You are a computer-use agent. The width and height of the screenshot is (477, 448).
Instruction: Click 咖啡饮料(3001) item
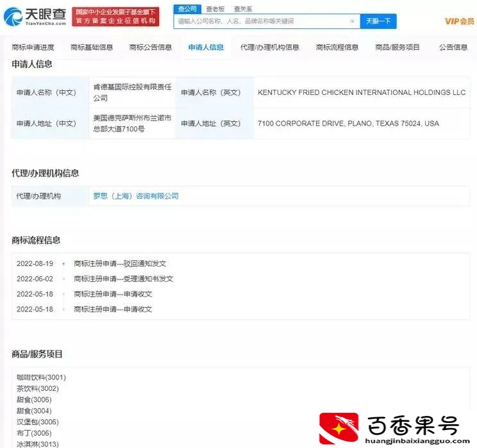click(42, 377)
